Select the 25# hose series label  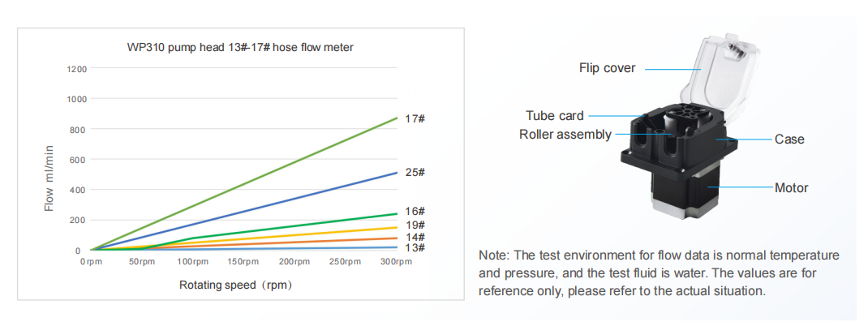(x=415, y=173)
